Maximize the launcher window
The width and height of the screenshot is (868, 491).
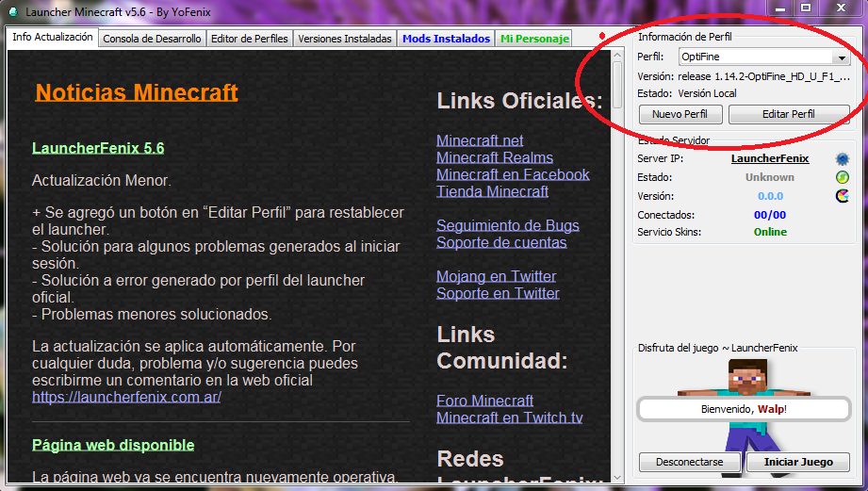pos(806,8)
